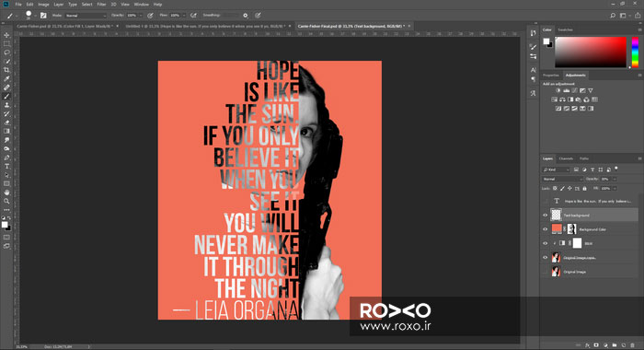Select the Move tool
This screenshot has height=350, width=644.
pyautogui.click(x=6, y=35)
